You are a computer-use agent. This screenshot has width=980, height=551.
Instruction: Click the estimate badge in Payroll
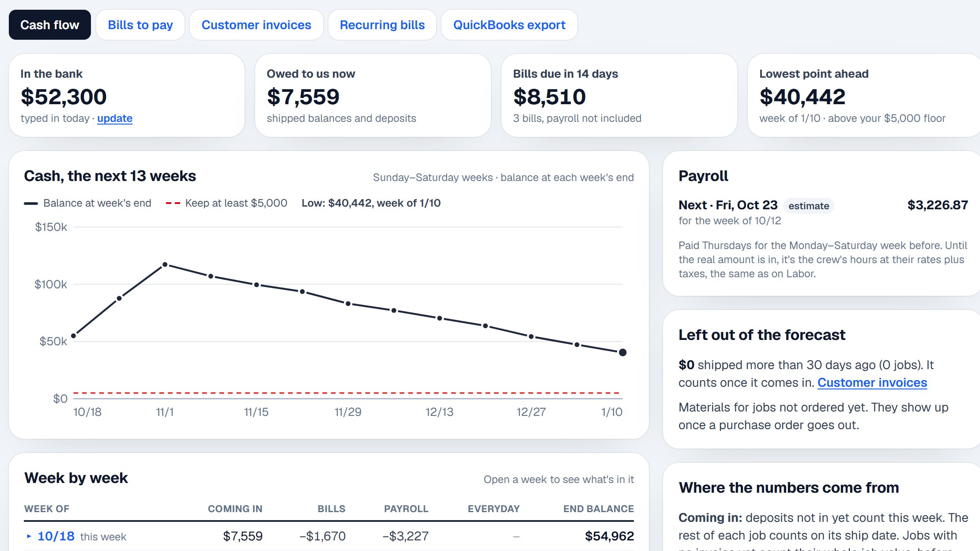[809, 206]
